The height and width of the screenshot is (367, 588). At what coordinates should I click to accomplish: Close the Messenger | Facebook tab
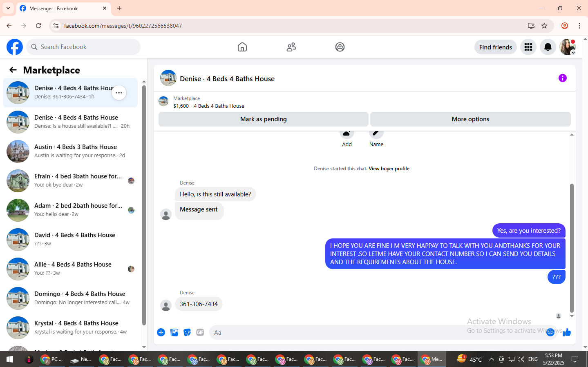(105, 8)
